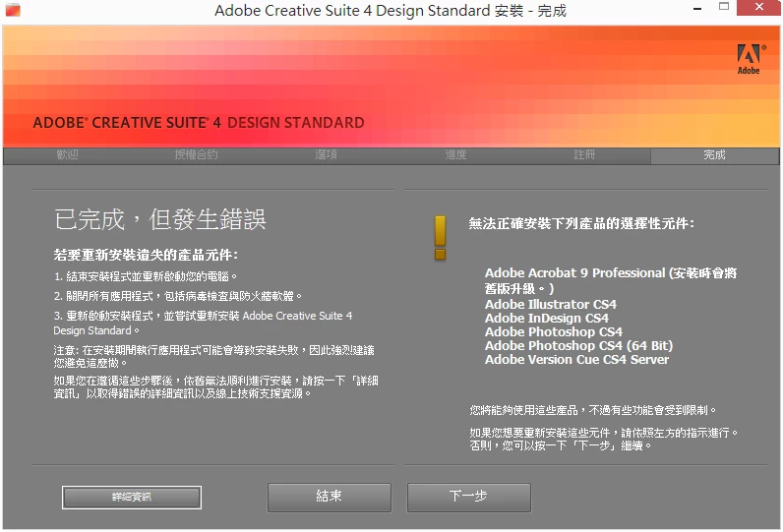This screenshot has height=532, width=783.
Task: Maximize the installer window
Action: tap(724, 7)
